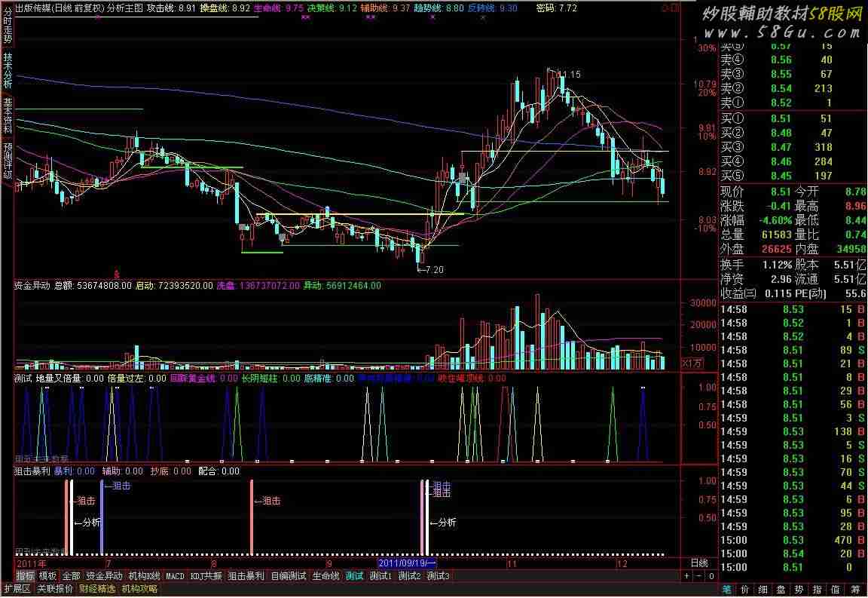
Task: Click the 总量 61583 value
Action: pos(777,235)
